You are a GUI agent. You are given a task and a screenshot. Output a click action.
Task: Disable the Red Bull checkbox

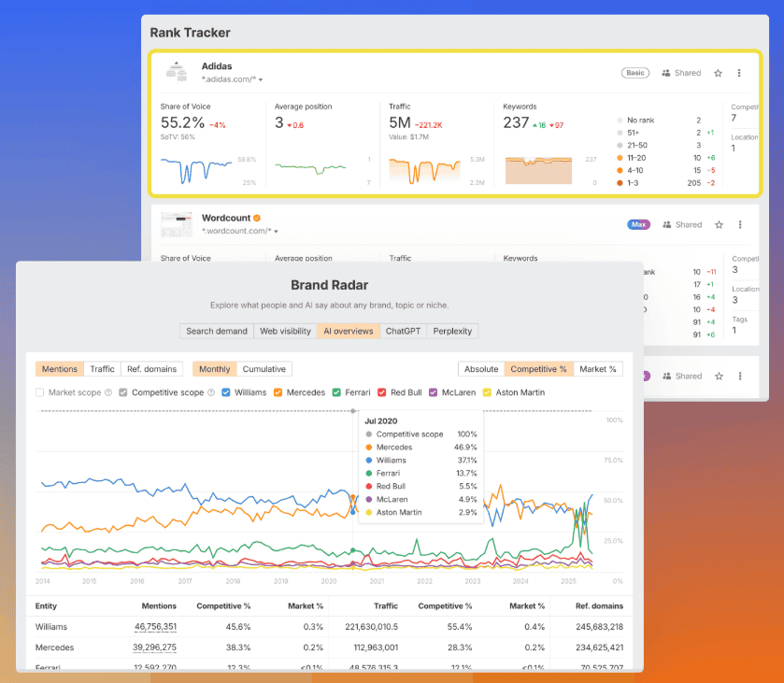click(x=382, y=393)
